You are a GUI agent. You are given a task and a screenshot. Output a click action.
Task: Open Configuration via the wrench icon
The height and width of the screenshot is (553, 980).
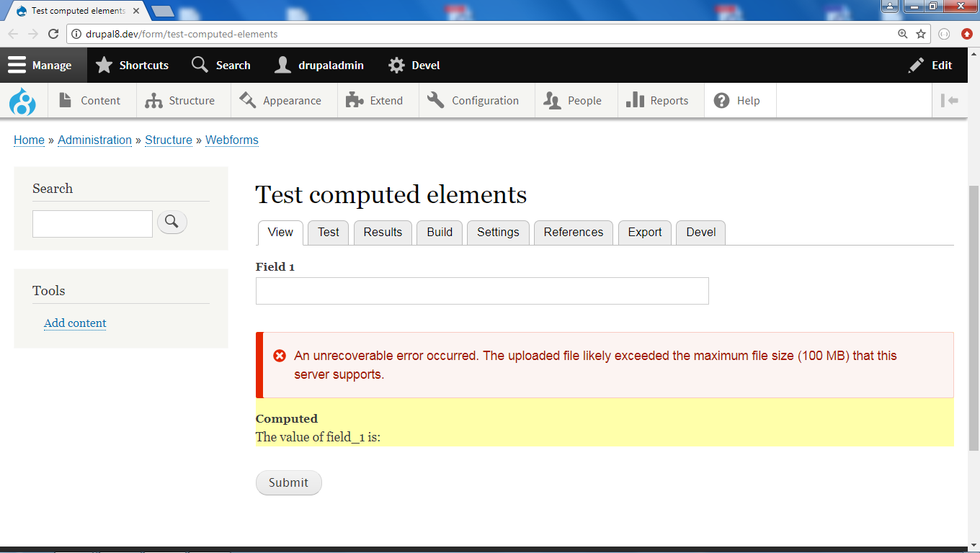435,100
